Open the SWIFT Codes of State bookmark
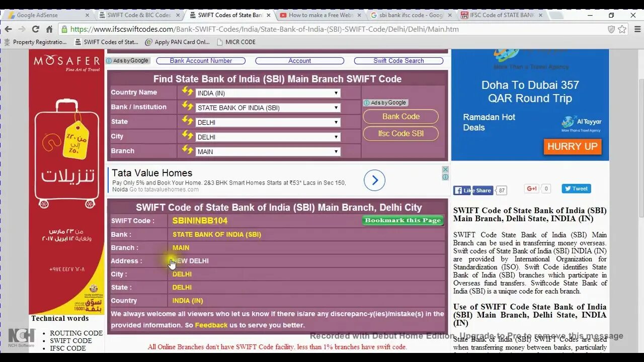Image resolution: width=644 pixels, height=362 pixels. (x=106, y=42)
